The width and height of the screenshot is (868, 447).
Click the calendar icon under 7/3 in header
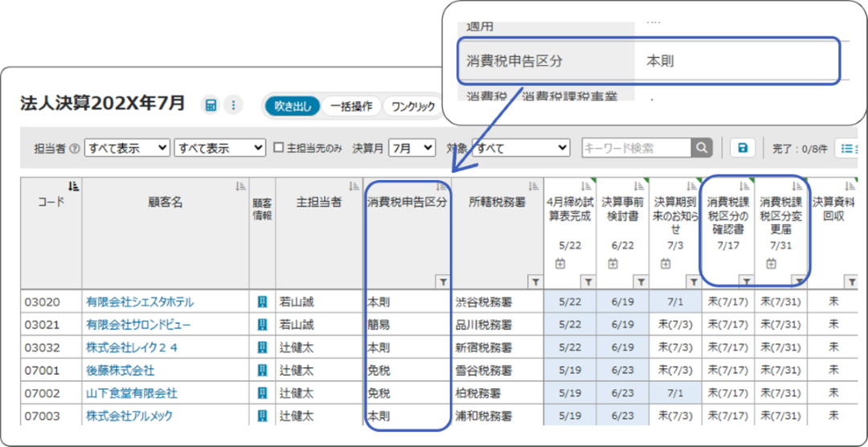pos(665,264)
